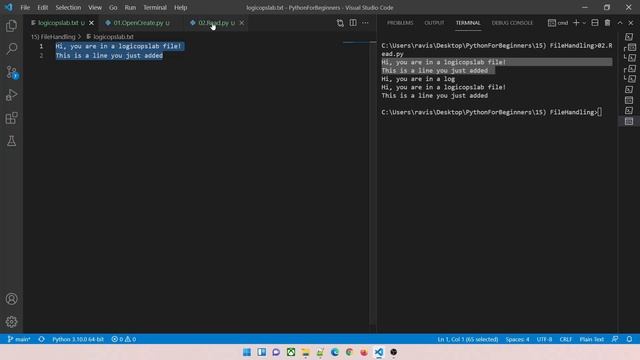Click line number 1 in the gutter
The height and width of the screenshot is (360, 640).
(x=41, y=46)
